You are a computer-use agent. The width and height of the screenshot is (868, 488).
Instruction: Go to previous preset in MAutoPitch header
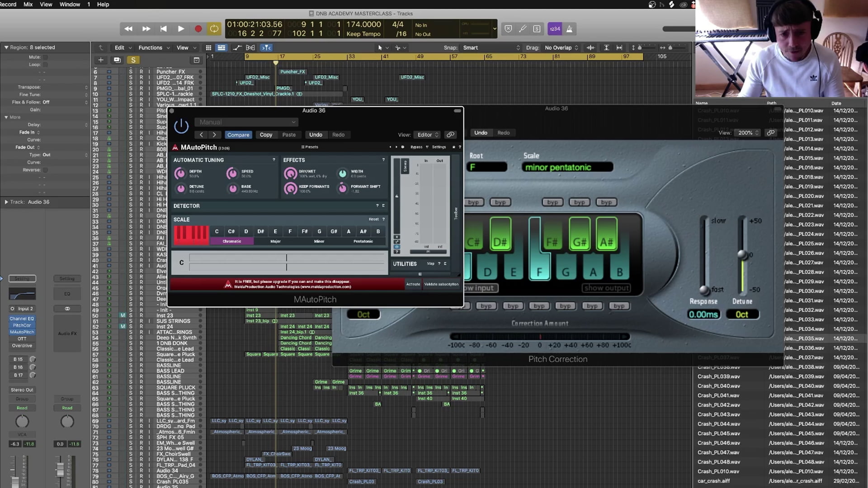(x=202, y=135)
